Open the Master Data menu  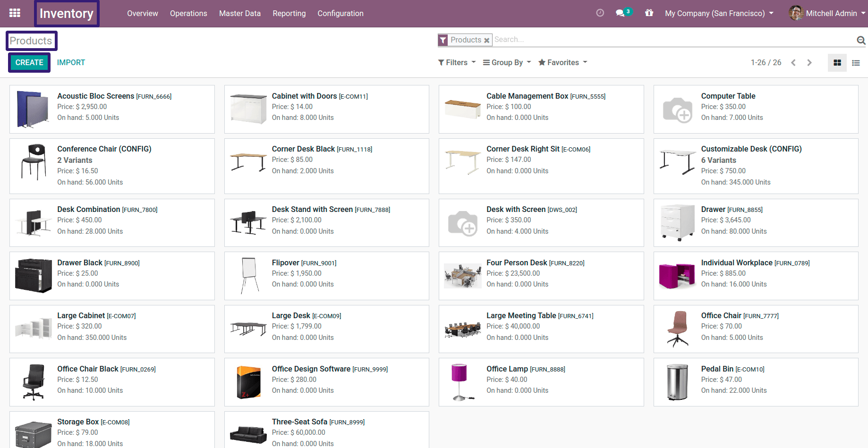pyautogui.click(x=240, y=13)
